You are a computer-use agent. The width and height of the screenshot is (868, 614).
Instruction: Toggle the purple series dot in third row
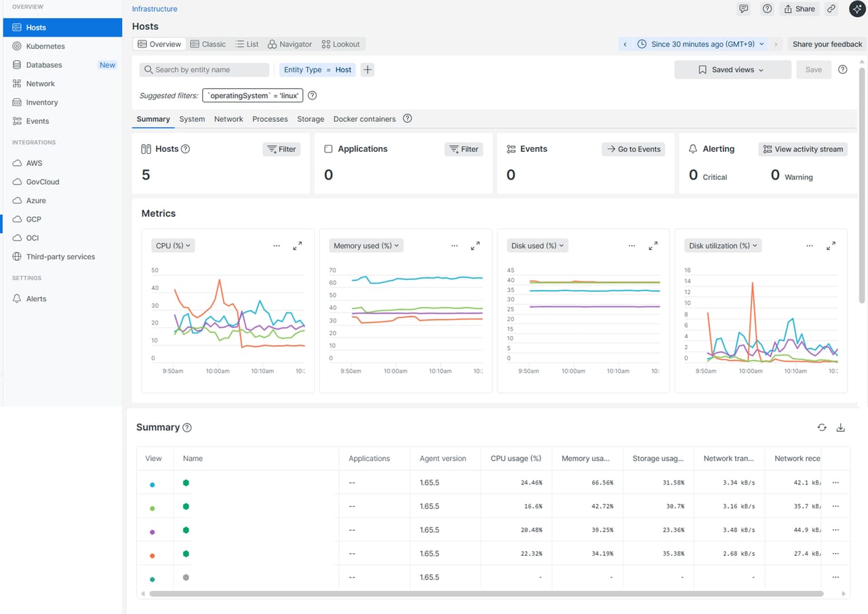click(153, 532)
